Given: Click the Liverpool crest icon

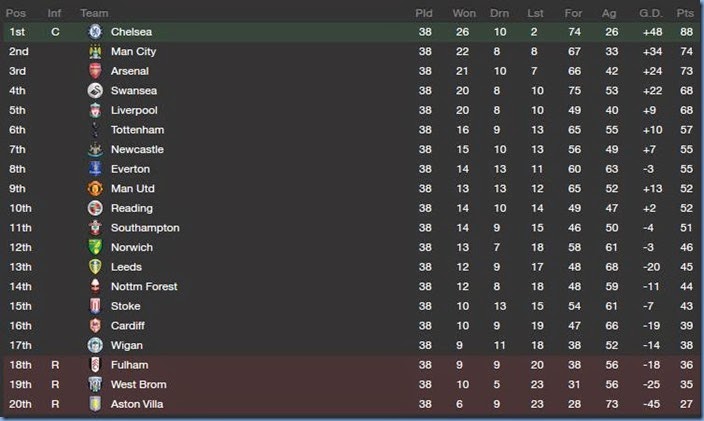Looking at the screenshot, I should coord(95,110).
